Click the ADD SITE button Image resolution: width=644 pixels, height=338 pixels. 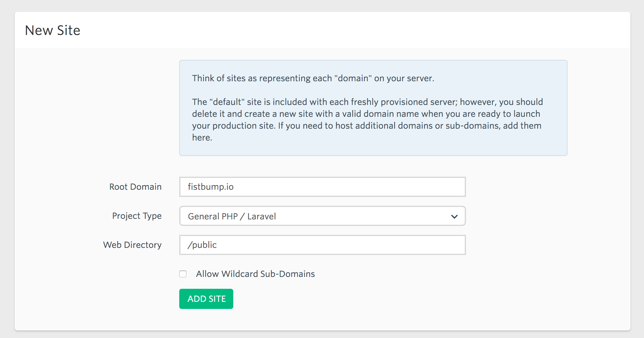206,299
